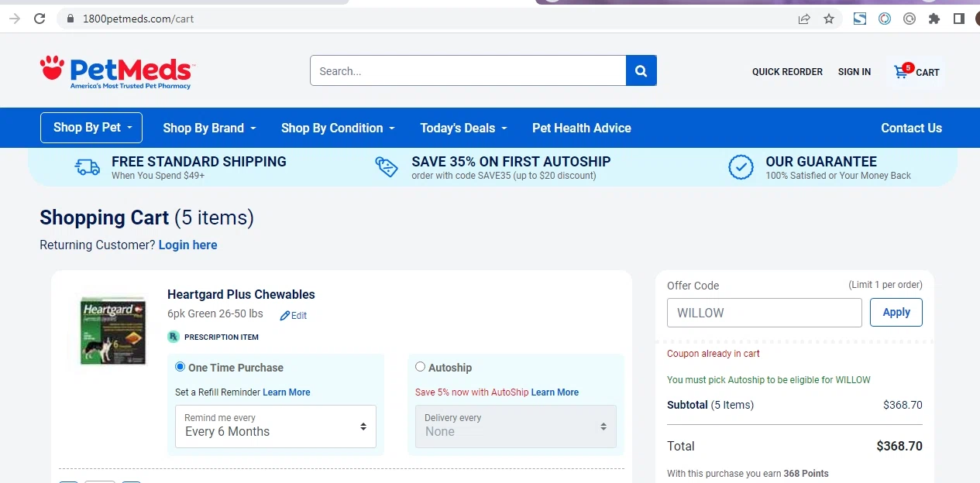Click SAVE 35% ON FIRST AUTOSHIP text
The width and height of the screenshot is (980, 483).
coord(511,162)
